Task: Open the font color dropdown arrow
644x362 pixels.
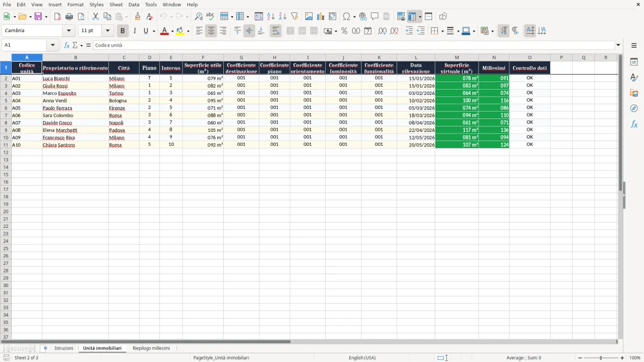Action: (171, 31)
